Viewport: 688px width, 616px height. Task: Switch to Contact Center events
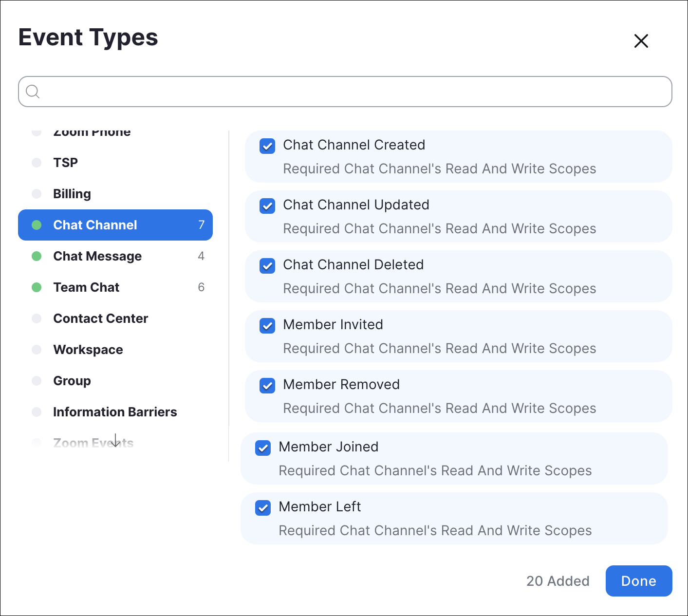coord(100,318)
